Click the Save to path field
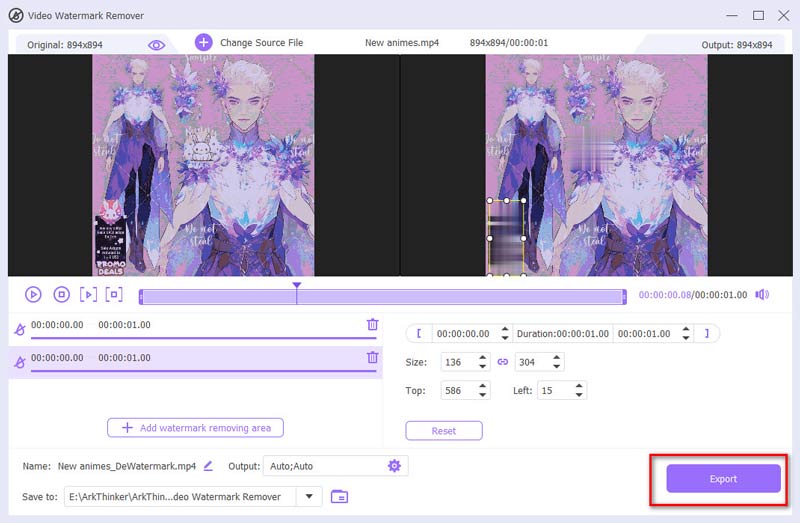The height and width of the screenshot is (523, 800). [180, 496]
